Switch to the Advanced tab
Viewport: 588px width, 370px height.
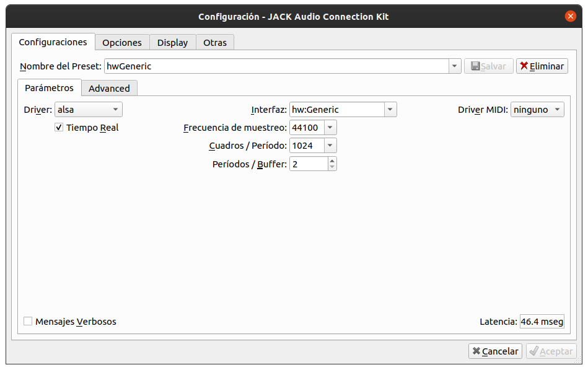[x=109, y=88]
